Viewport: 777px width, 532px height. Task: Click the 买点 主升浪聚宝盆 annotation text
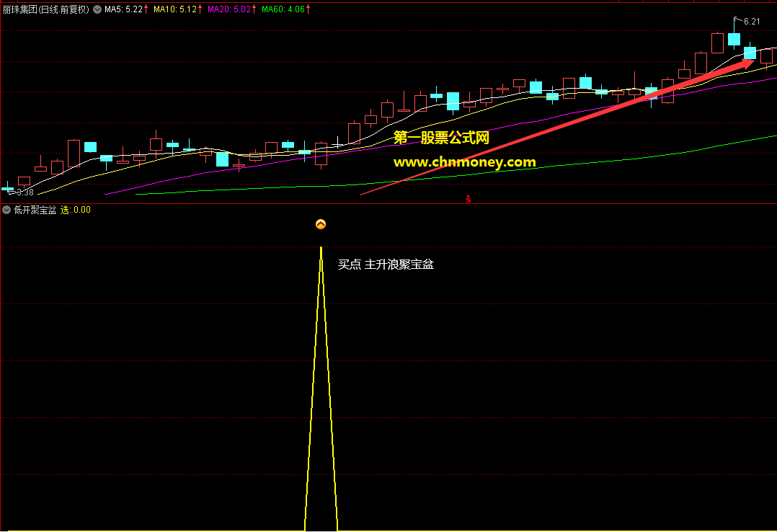point(386,265)
